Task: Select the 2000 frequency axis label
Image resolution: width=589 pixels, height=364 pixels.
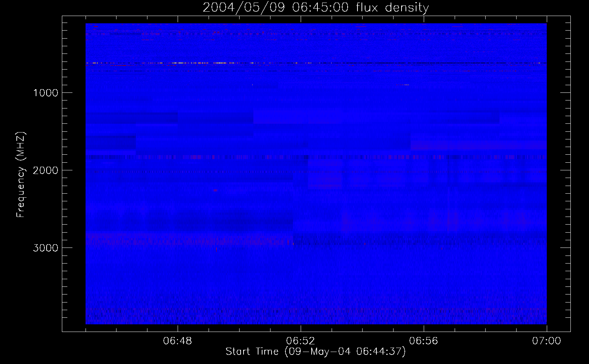Action: [x=46, y=170]
